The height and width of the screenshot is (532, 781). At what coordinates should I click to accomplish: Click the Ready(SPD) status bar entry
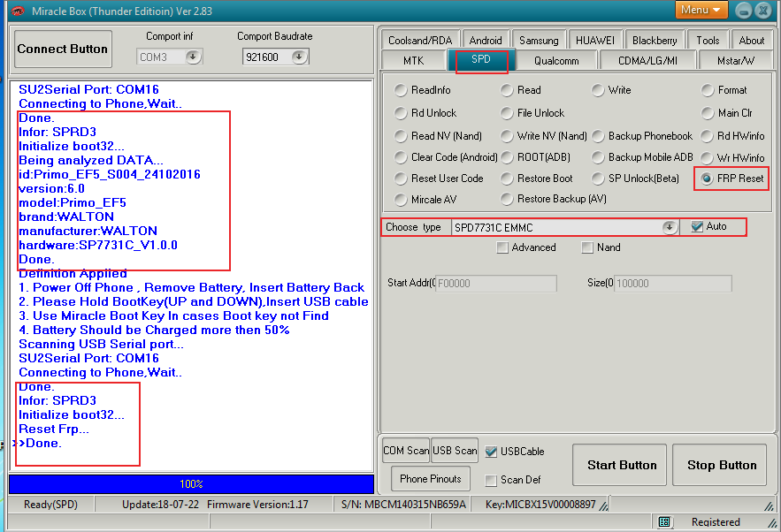point(50,505)
